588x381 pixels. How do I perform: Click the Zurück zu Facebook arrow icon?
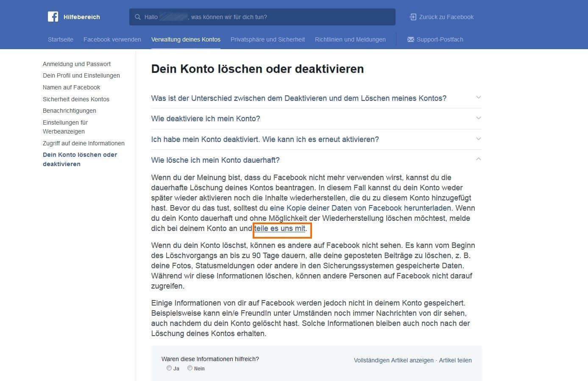[413, 17]
